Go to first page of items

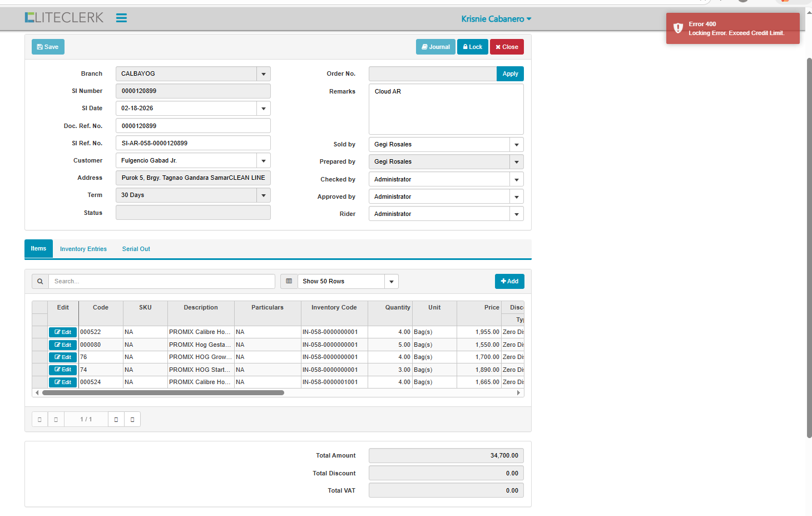click(39, 420)
